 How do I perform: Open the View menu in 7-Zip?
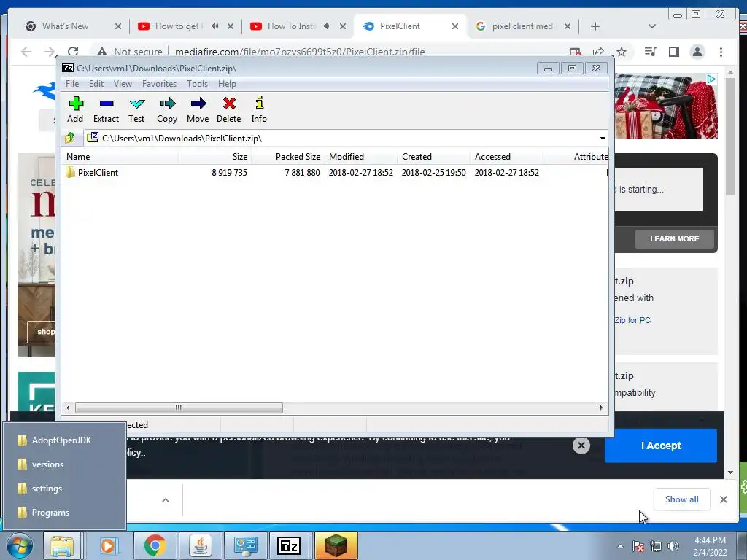pyautogui.click(x=123, y=84)
